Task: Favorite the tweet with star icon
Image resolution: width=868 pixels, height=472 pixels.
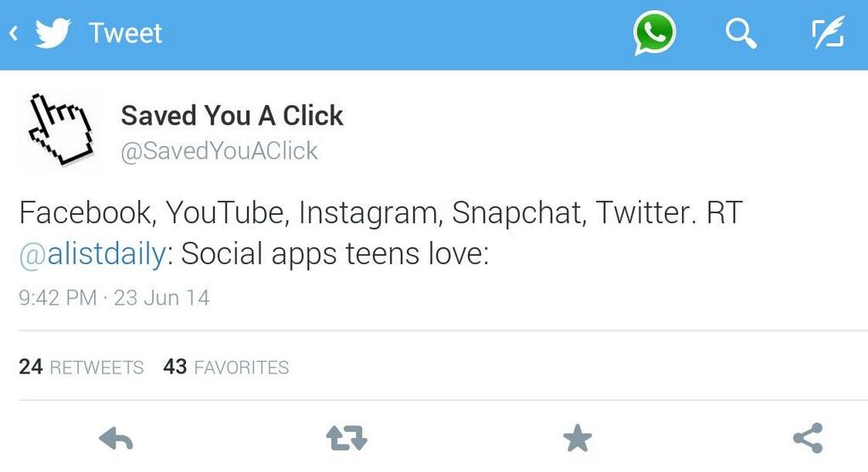Action: (x=578, y=438)
